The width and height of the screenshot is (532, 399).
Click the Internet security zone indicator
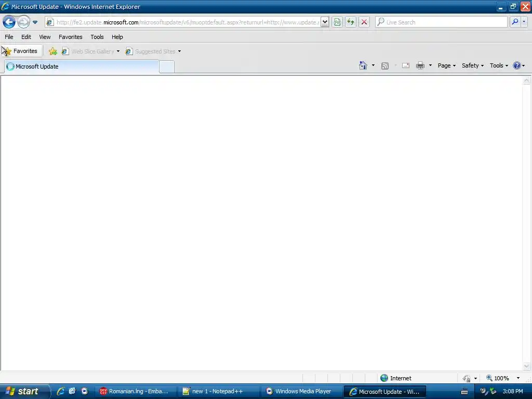395,378
